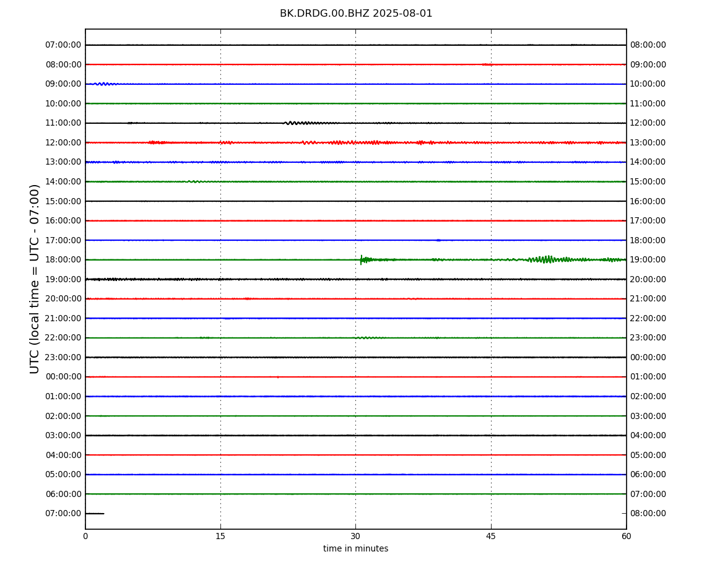Viewport: 712px width, 588px height.
Task: Click the plot title BK.DRDG.00.BHZ 2025-08-01
Action: point(356,14)
